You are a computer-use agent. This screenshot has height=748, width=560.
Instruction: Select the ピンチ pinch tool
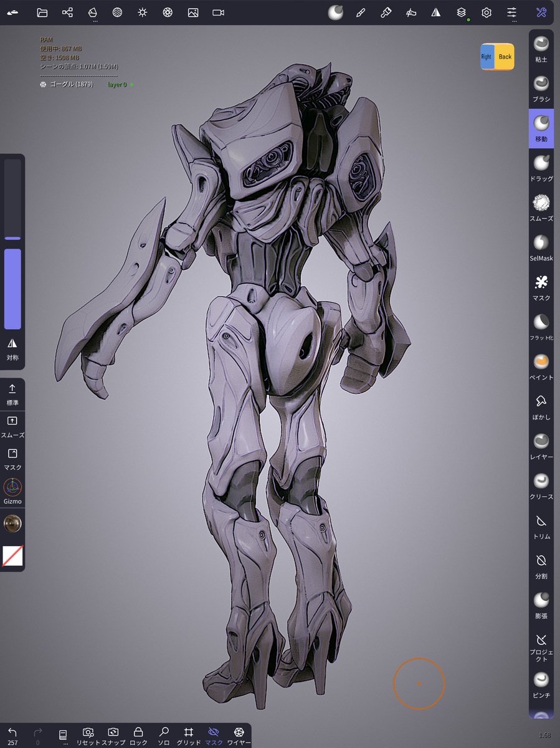click(x=541, y=685)
